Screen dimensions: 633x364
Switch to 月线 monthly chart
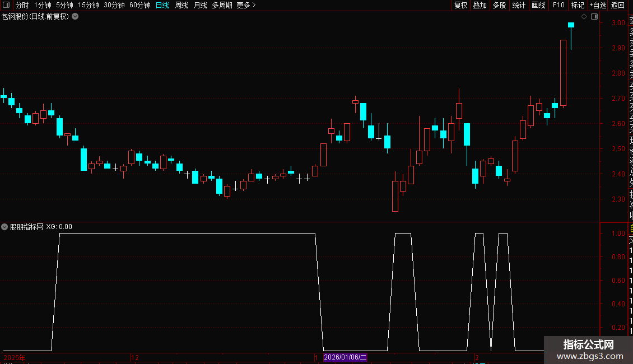click(x=200, y=5)
